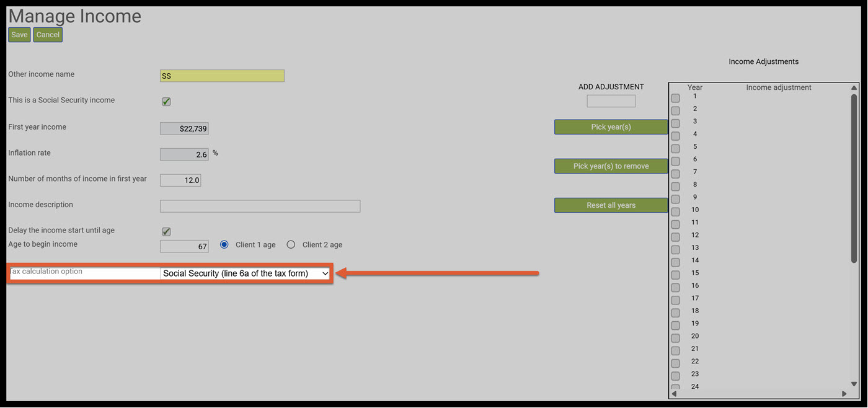Image resolution: width=868 pixels, height=408 pixels.
Task: Cancel the Manage Income form
Action: (x=48, y=35)
